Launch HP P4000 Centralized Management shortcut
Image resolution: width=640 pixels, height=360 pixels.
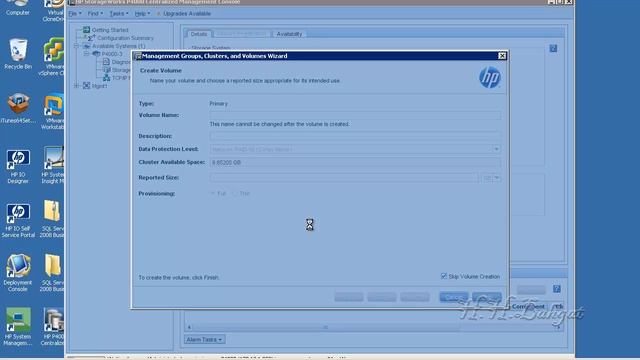point(53,327)
